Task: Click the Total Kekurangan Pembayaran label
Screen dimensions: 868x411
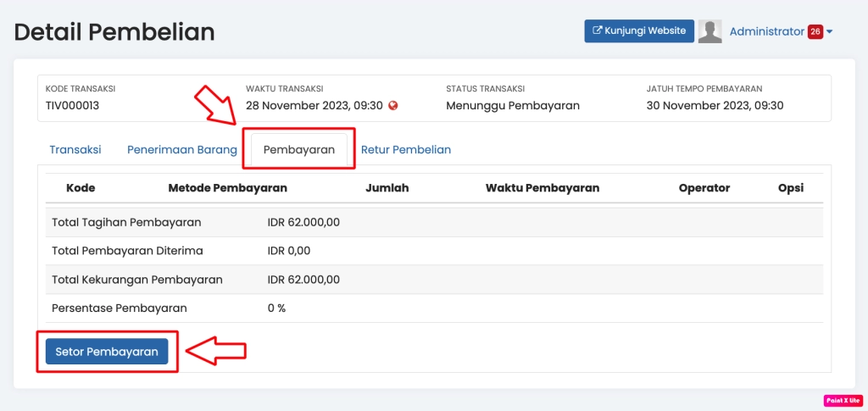Action: [x=136, y=280]
